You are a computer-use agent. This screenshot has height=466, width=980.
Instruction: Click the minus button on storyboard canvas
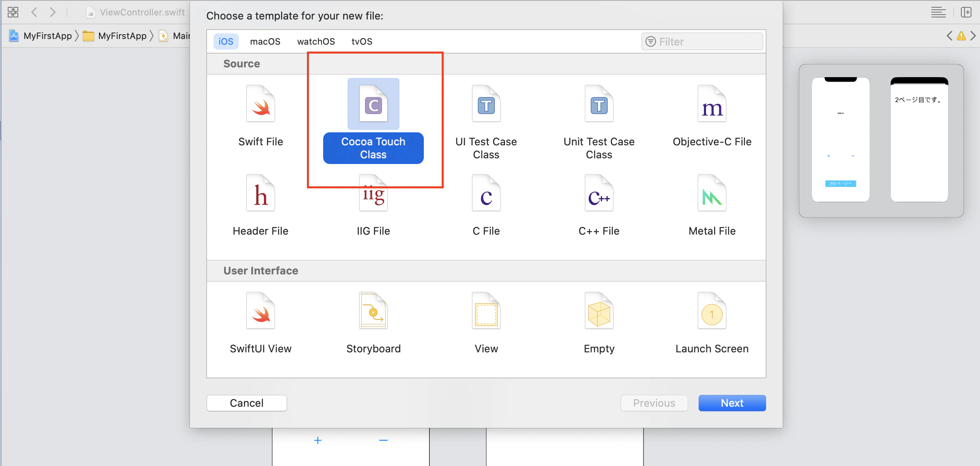pos(383,440)
